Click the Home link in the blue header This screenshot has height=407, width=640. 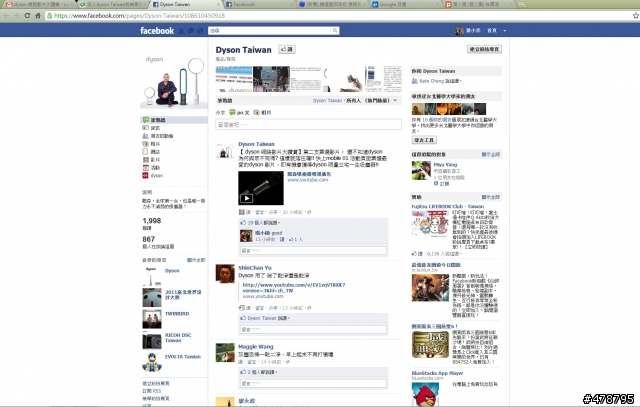(x=492, y=31)
